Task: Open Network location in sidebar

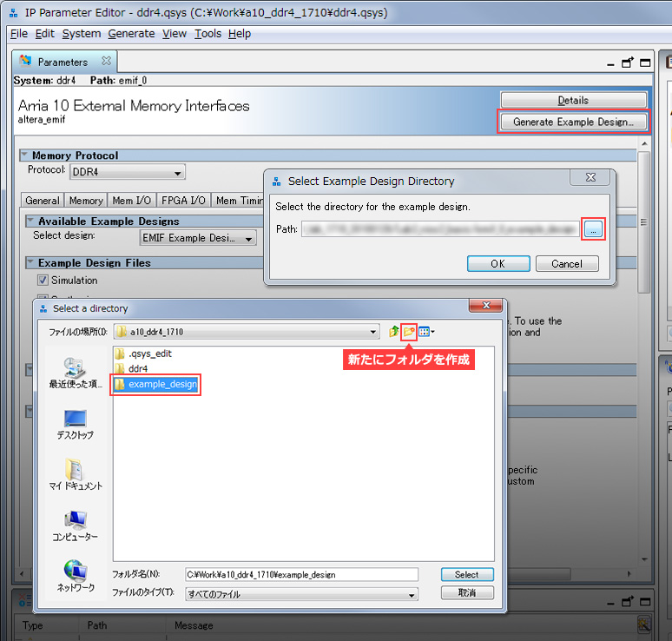Action: (x=76, y=575)
